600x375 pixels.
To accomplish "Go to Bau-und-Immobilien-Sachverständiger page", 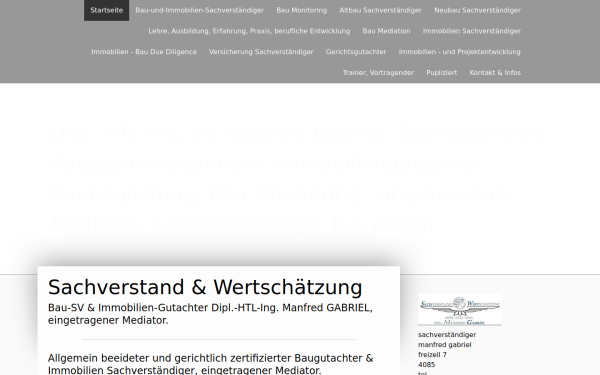I will 199,10.
